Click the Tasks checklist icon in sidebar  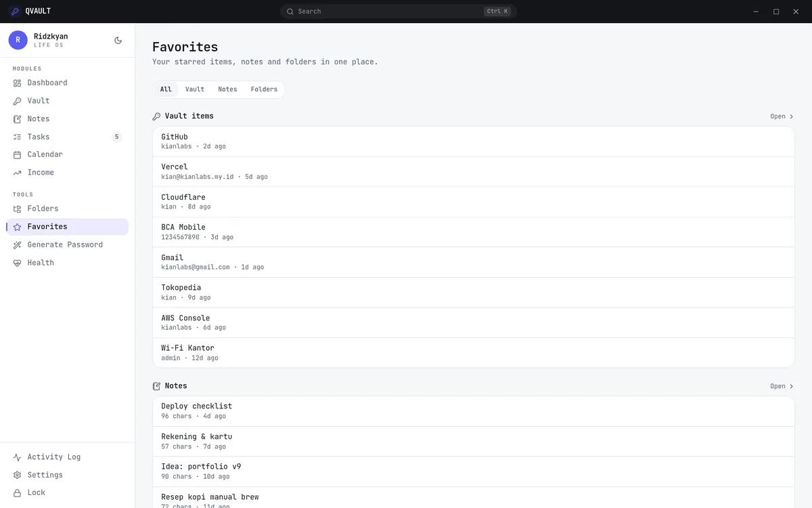(x=18, y=137)
